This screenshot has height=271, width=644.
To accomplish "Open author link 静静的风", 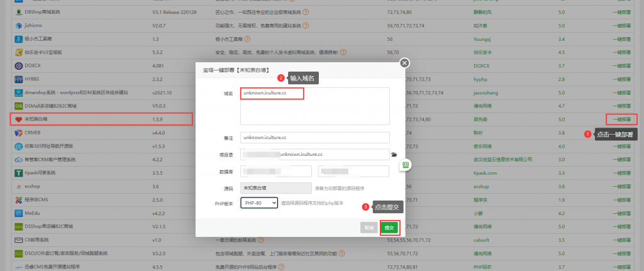I will pyautogui.click(x=482, y=13).
